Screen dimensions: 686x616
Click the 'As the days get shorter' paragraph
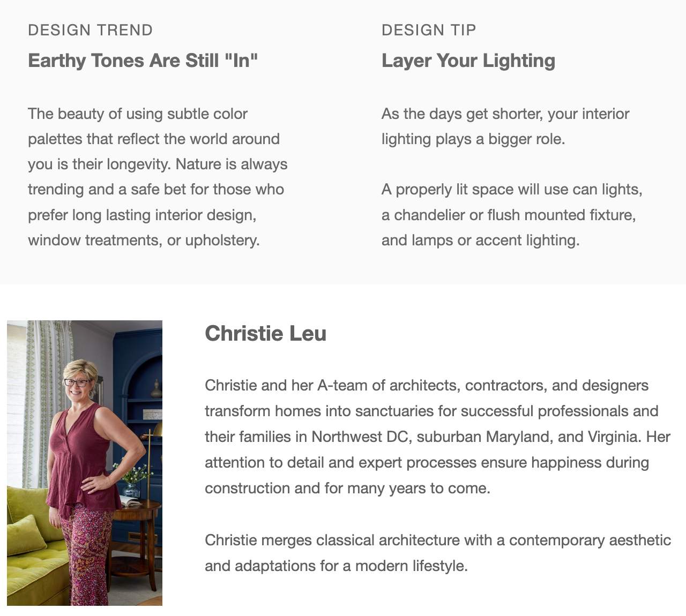[505, 126]
